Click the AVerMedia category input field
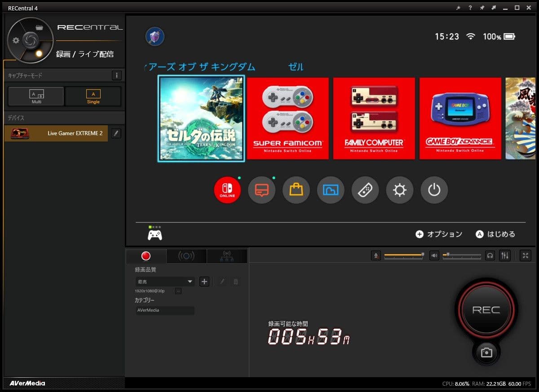 click(165, 310)
